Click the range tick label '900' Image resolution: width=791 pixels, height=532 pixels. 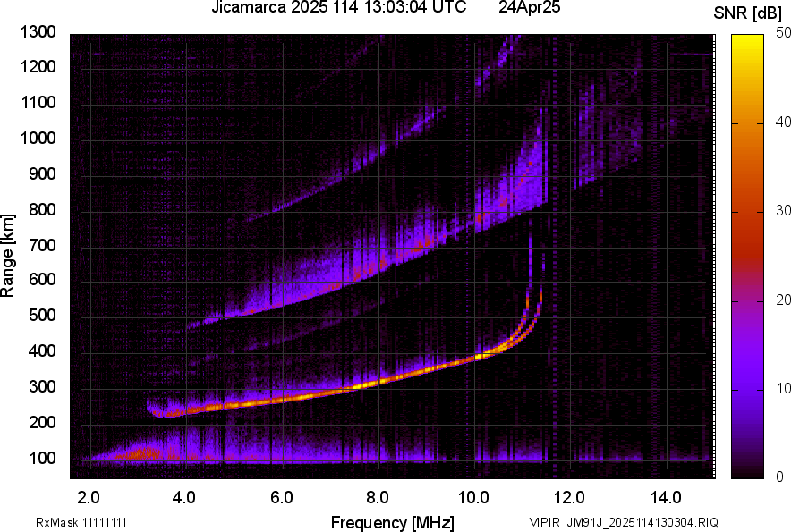pos(42,174)
